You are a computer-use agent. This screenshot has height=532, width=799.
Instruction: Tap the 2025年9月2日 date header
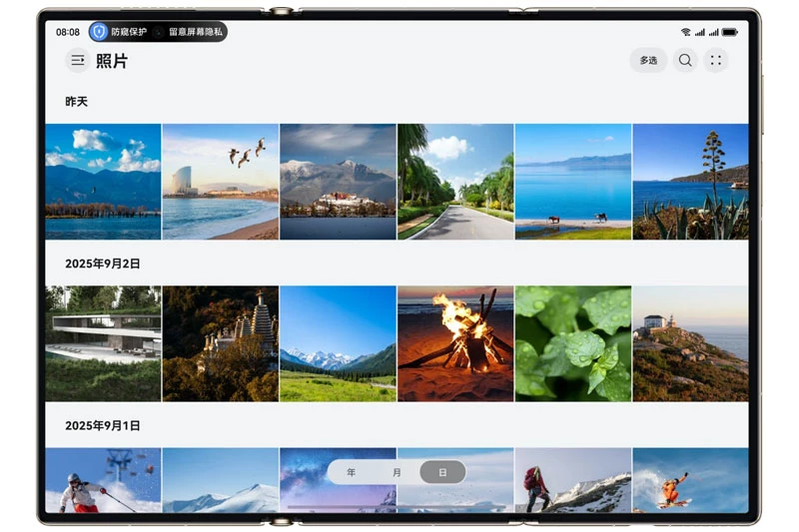click(103, 264)
